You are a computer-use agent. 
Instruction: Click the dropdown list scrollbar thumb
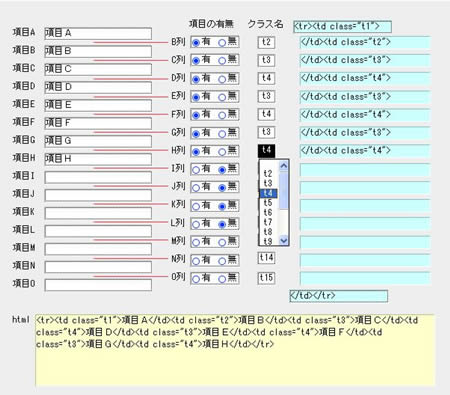tap(284, 191)
